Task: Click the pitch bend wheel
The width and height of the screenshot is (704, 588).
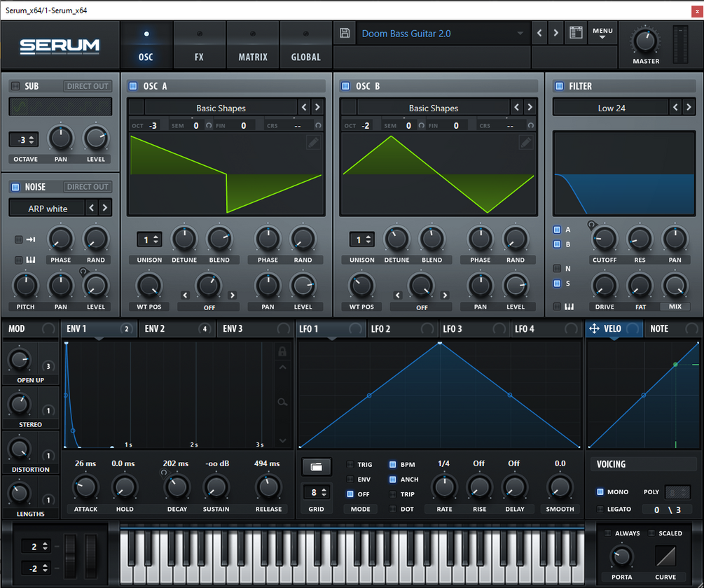Action: point(71,555)
